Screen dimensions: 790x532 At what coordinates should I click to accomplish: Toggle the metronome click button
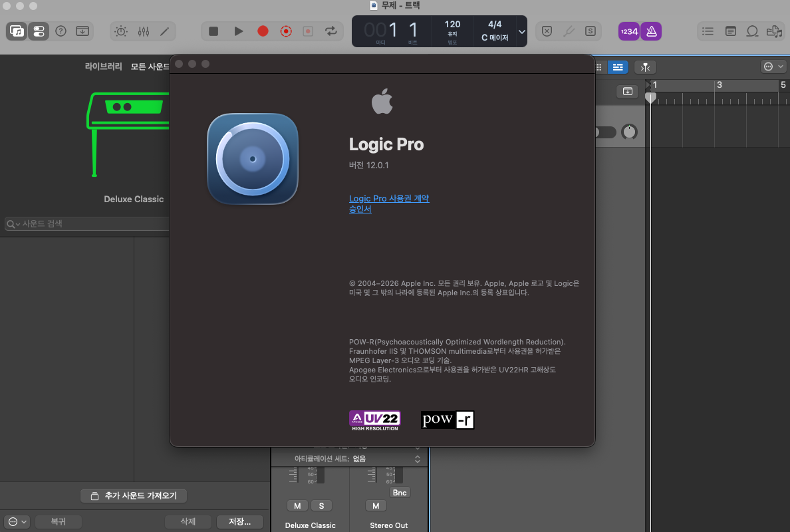[650, 31]
